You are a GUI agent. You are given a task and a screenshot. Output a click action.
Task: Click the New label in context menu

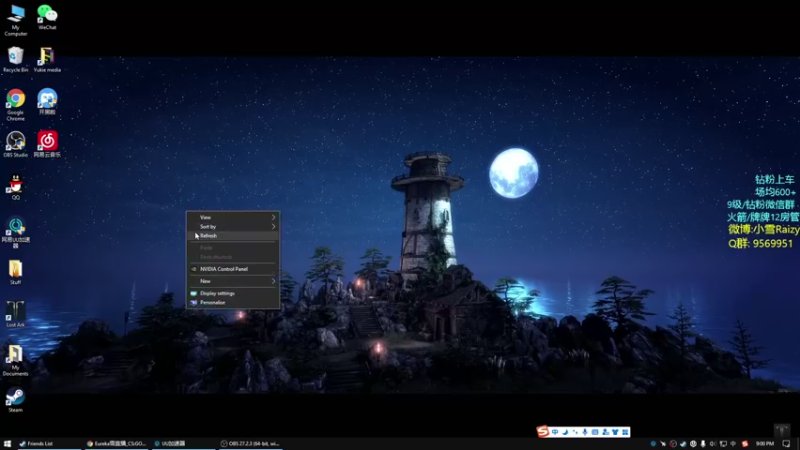click(x=205, y=281)
